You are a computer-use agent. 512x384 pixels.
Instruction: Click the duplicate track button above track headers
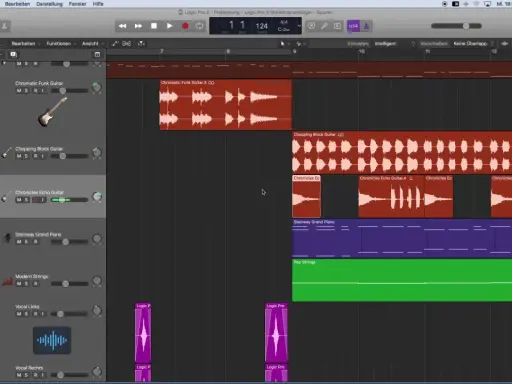13,54
